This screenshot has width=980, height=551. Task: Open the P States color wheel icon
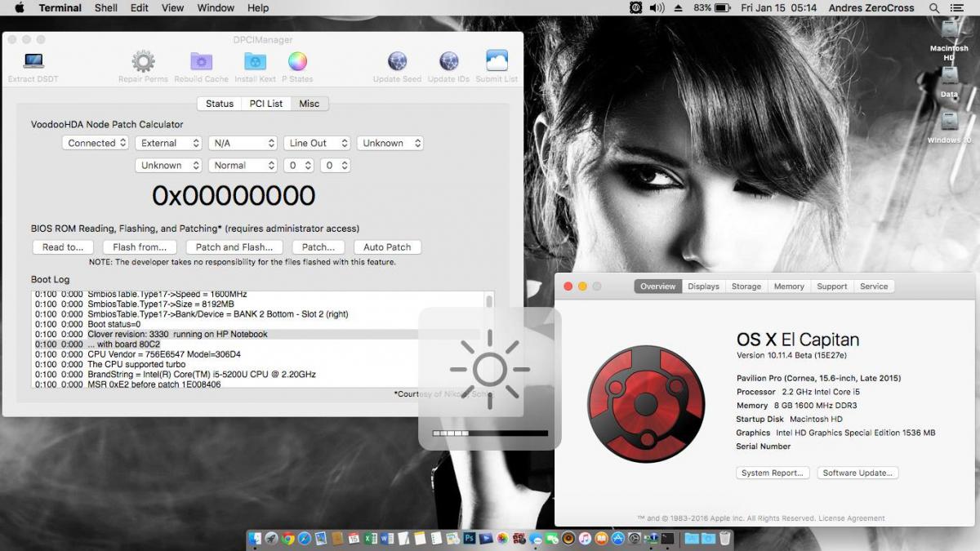pos(297,61)
